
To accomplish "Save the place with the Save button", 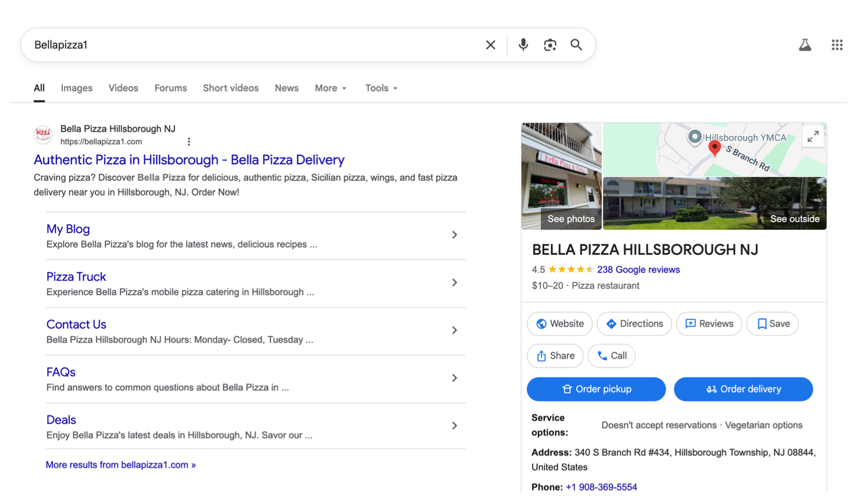I will pyautogui.click(x=772, y=324).
